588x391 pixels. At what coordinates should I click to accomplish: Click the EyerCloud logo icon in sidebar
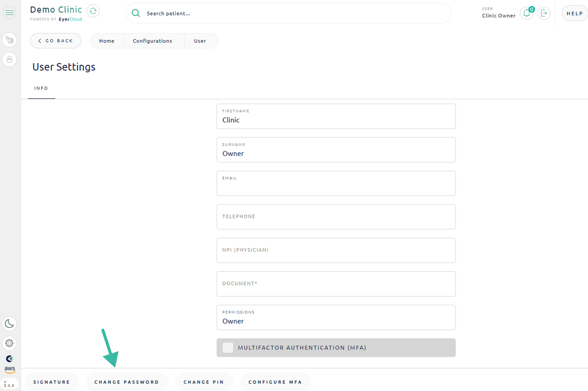pyautogui.click(x=9, y=359)
